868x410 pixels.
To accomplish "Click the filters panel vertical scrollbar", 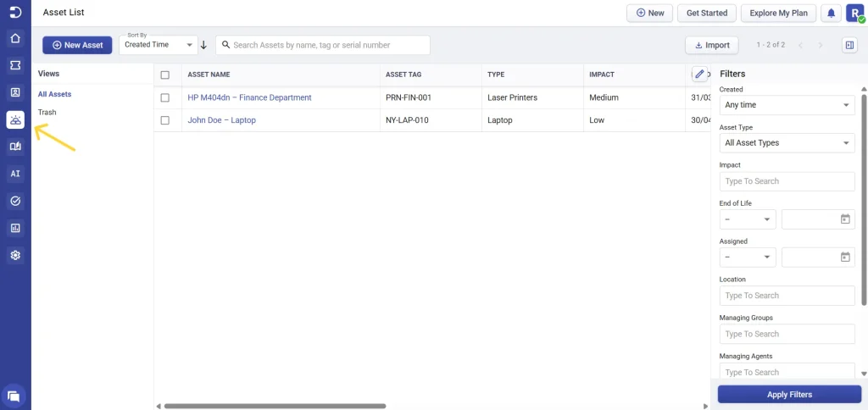I will click(864, 199).
